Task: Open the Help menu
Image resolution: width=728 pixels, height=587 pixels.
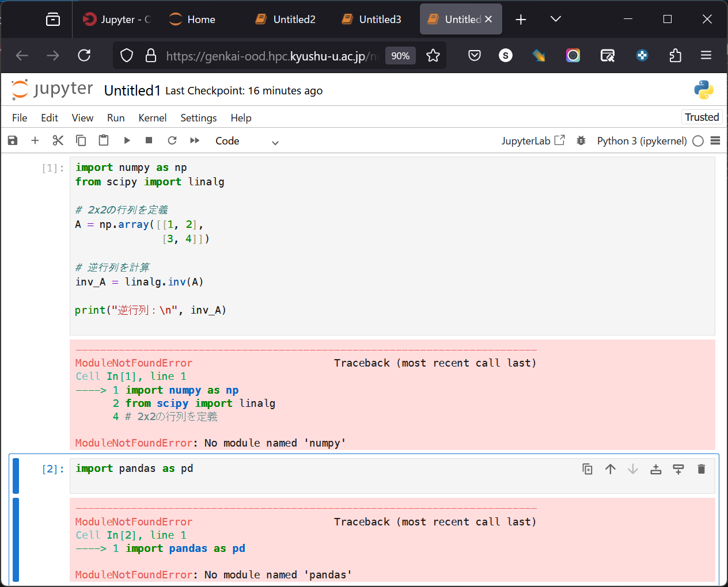Action: click(x=241, y=117)
